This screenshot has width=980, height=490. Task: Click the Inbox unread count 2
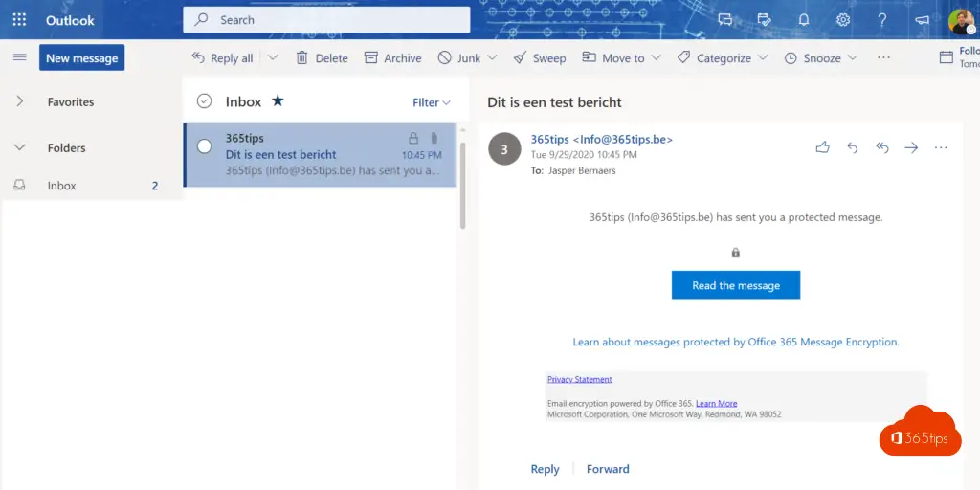click(155, 186)
